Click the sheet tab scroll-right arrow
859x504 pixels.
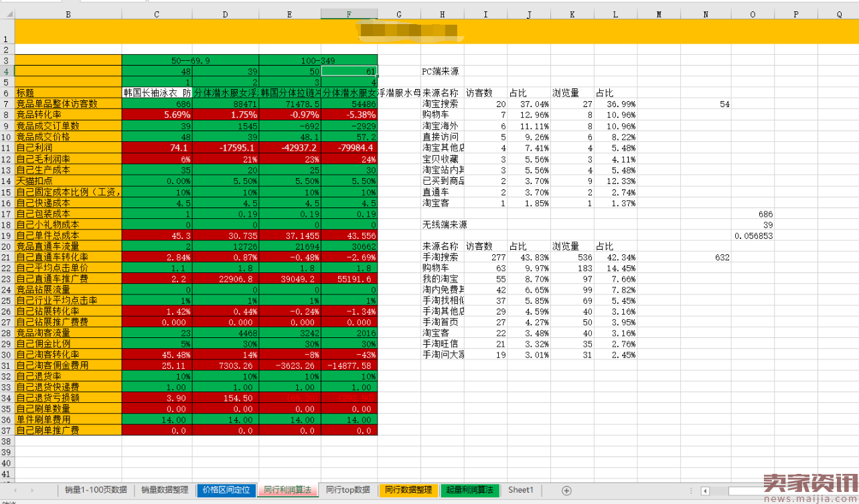[x=33, y=491]
